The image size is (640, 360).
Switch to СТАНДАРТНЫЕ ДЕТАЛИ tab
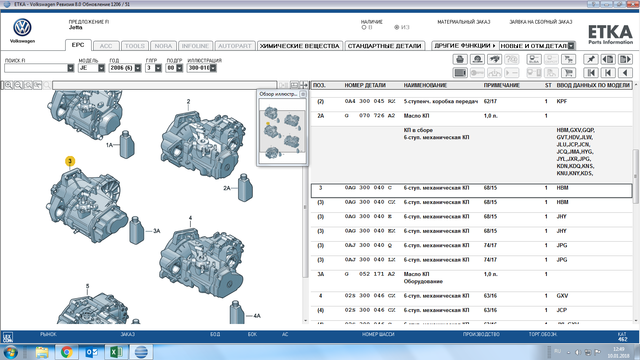pos(384,46)
